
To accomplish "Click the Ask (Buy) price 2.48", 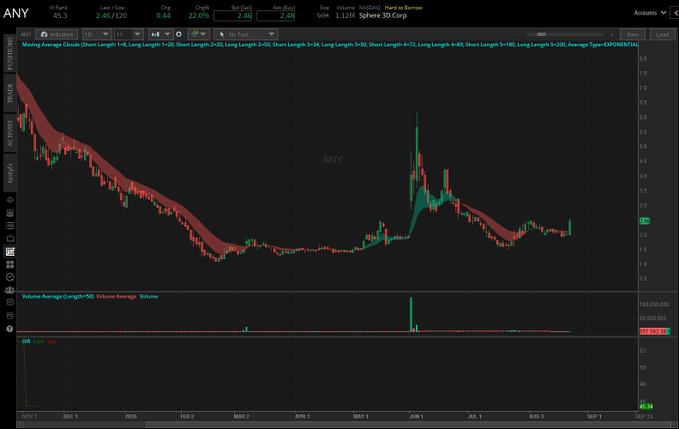I will [x=275, y=16].
